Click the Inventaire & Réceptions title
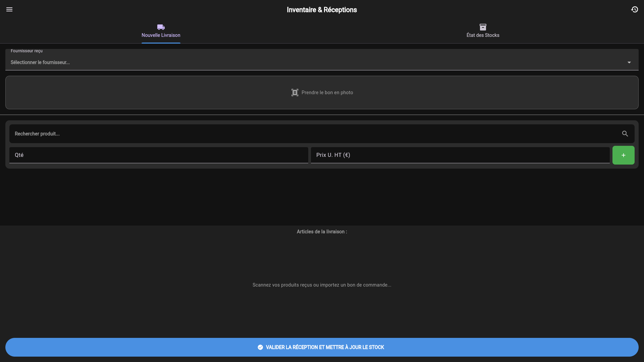The height and width of the screenshot is (362, 644). click(322, 10)
